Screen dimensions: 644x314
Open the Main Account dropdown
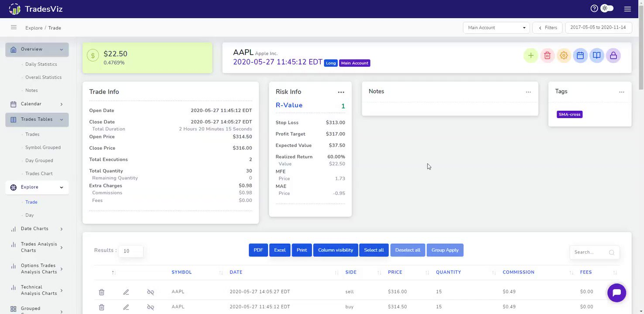[x=496, y=27]
